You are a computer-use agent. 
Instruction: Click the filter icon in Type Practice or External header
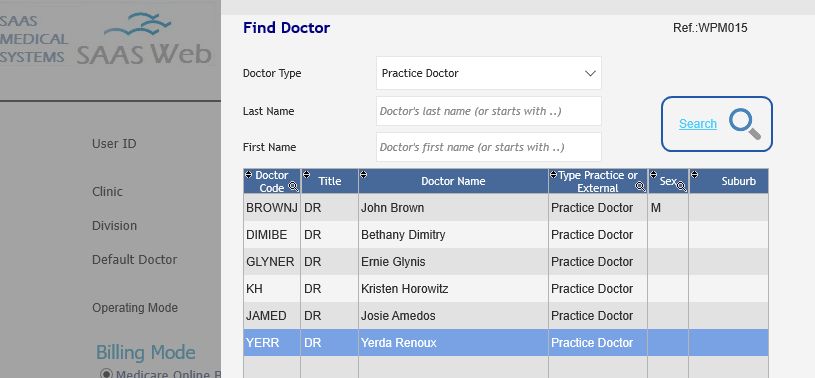click(x=640, y=187)
